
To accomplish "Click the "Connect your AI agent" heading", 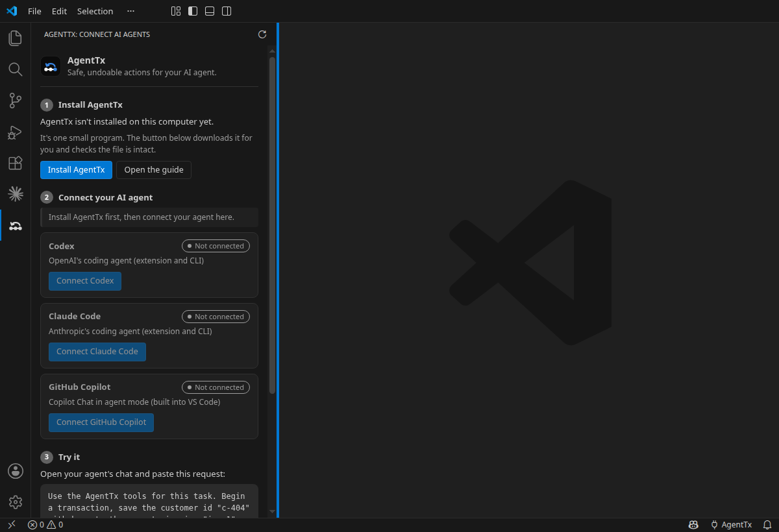I will [106, 197].
